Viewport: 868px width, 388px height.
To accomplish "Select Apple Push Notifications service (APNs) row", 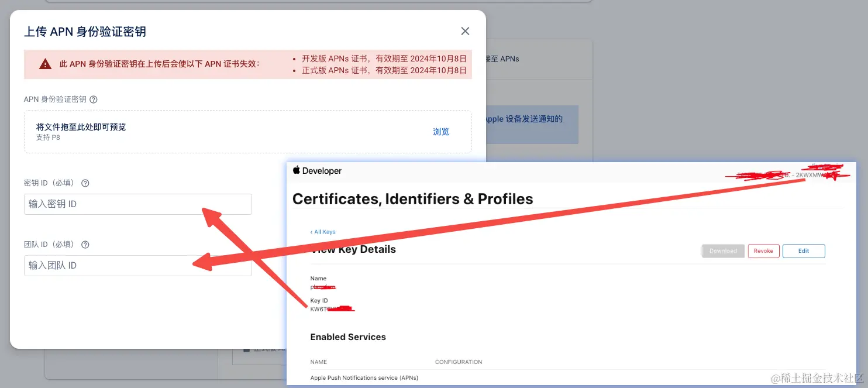I will point(364,378).
